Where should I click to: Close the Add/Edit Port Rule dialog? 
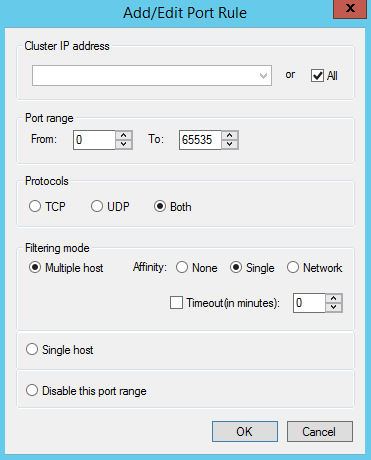350,9
